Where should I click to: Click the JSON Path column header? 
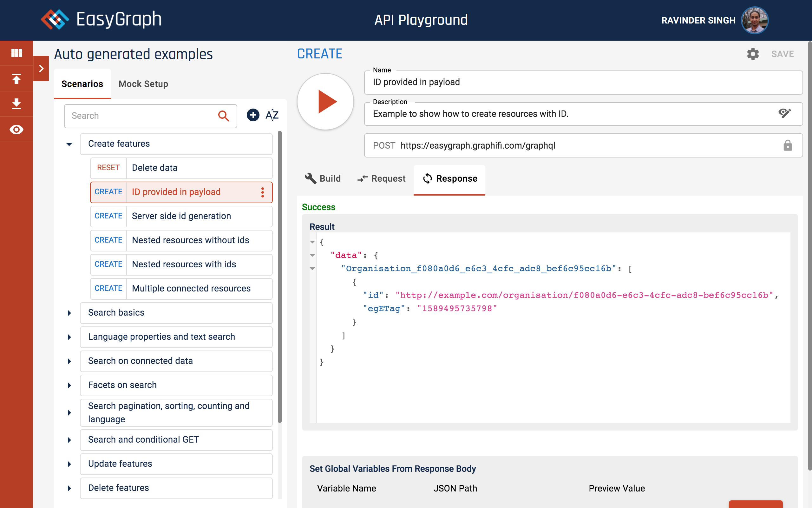pos(455,489)
